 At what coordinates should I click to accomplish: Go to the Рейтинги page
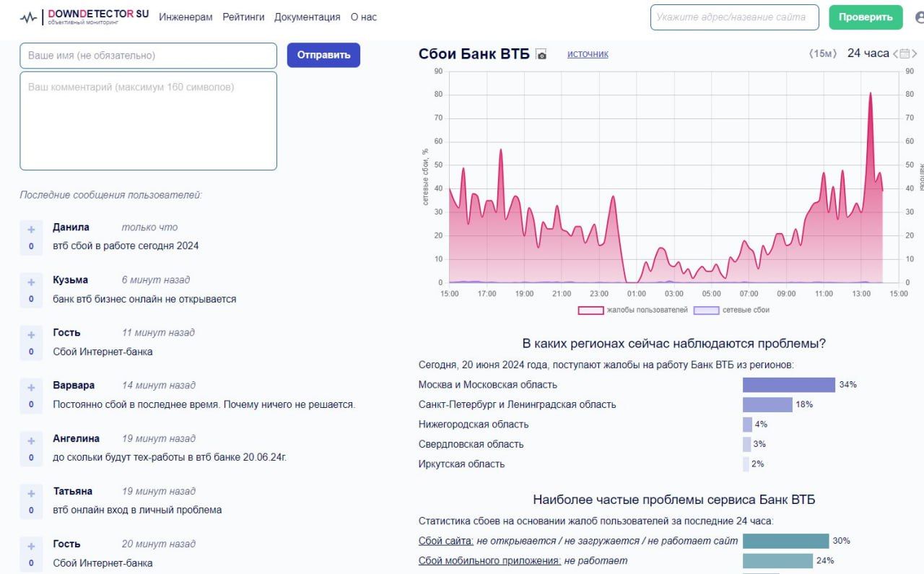tap(243, 17)
